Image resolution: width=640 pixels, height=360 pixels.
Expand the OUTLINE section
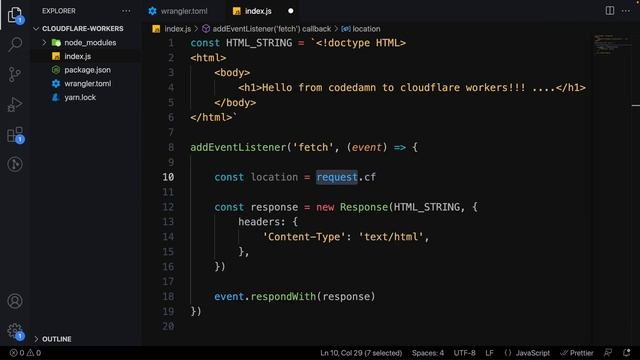(x=56, y=339)
